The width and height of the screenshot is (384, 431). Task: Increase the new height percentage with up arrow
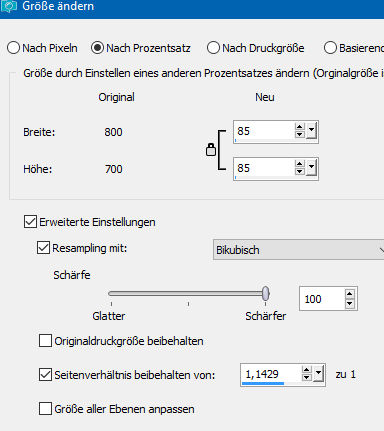click(299, 164)
